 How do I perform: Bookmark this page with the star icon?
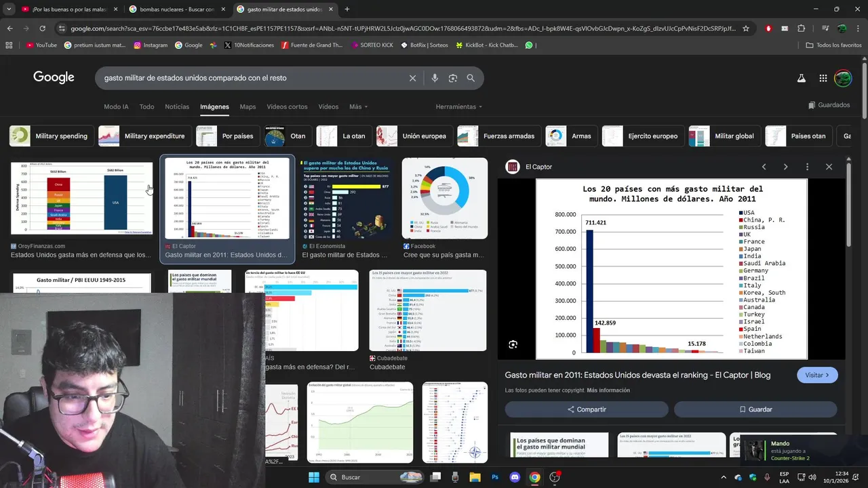tap(746, 28)
